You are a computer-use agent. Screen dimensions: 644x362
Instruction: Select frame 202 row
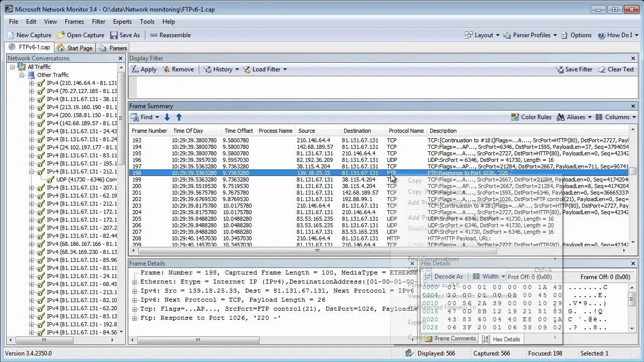pyautogui.click(x=379, y=199)
